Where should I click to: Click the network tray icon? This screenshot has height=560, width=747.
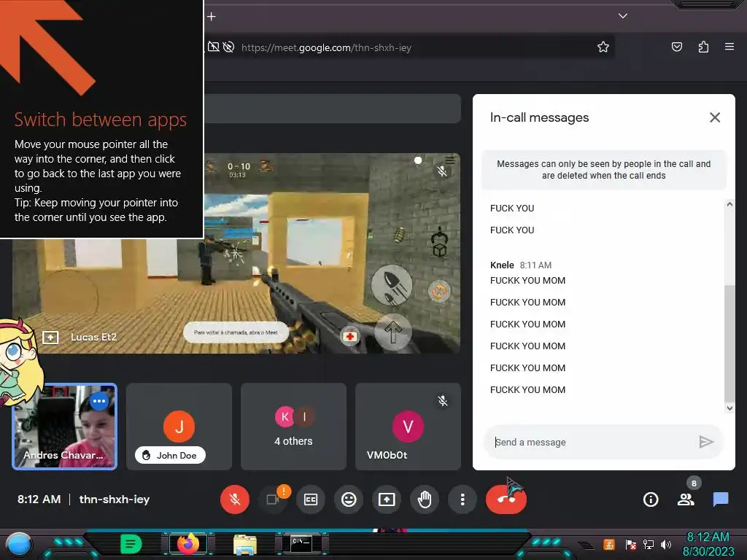649,544
